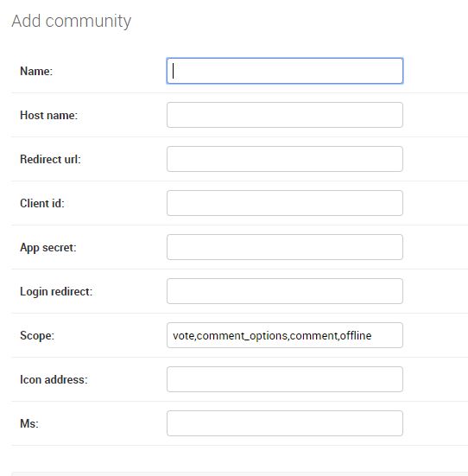Click the App secret input box

pyautogui.click(x=285, y=247)
